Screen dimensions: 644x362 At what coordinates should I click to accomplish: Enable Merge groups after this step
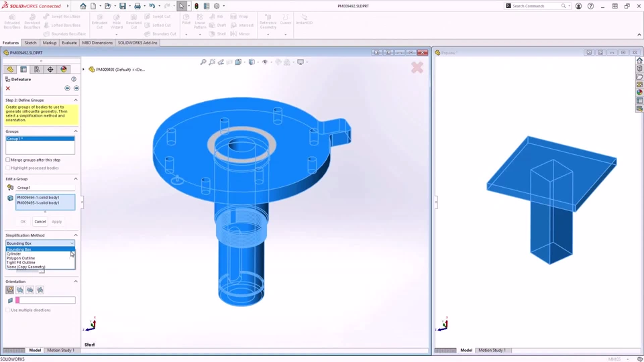8,160
